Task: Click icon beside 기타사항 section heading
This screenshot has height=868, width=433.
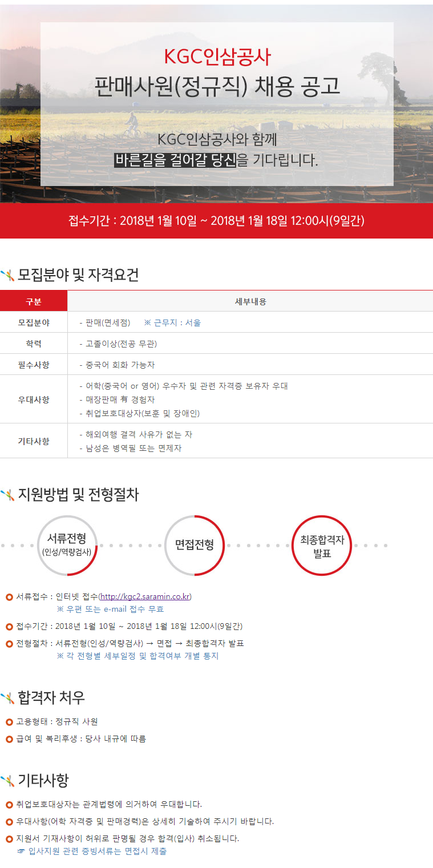Action: tap(7, 780)
